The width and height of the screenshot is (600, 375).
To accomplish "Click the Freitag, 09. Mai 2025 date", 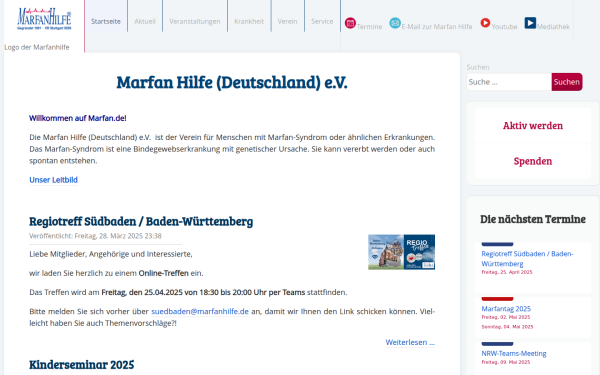I will click(x=506, y=362).
